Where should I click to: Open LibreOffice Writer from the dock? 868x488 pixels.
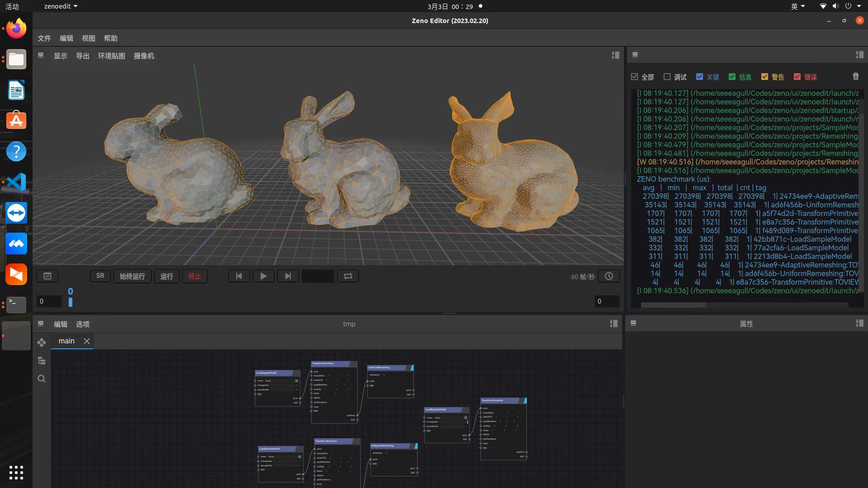(x=16, y=90)
